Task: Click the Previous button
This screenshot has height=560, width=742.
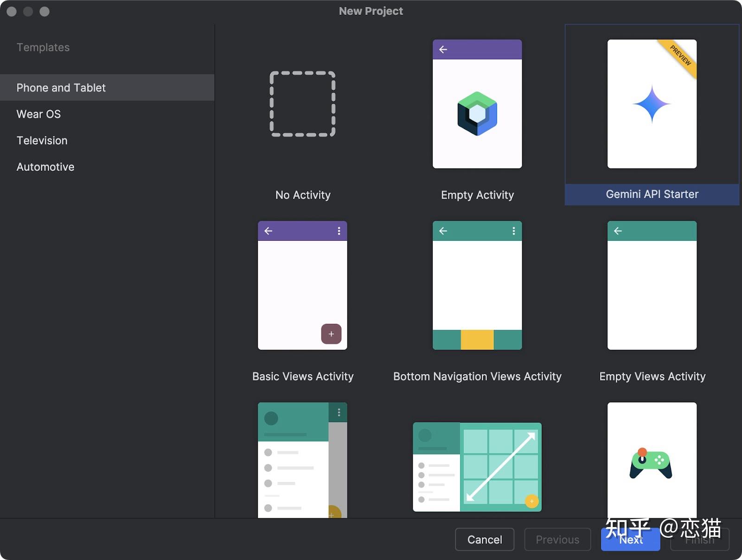Action: point(557,539)
